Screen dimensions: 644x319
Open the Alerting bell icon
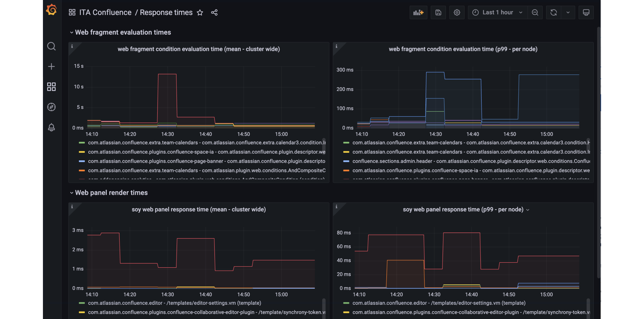(51, 127)
